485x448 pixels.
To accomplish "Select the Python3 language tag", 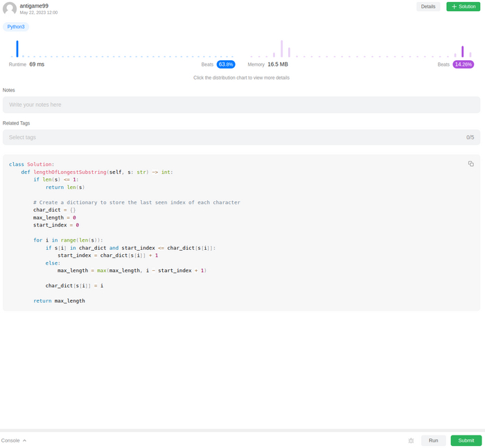I will pyautogui.click(x=16, y=26).
